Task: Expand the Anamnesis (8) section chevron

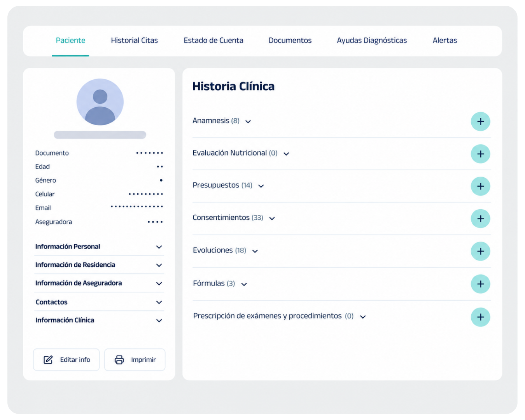Action: click(x=248, y=122)
